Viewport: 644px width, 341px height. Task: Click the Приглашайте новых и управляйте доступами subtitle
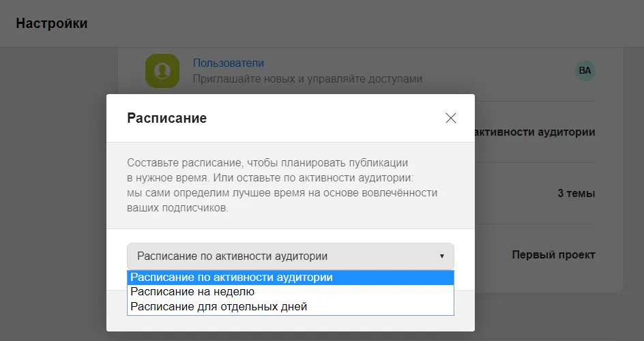pyautogui.click(x=308, y=79)
